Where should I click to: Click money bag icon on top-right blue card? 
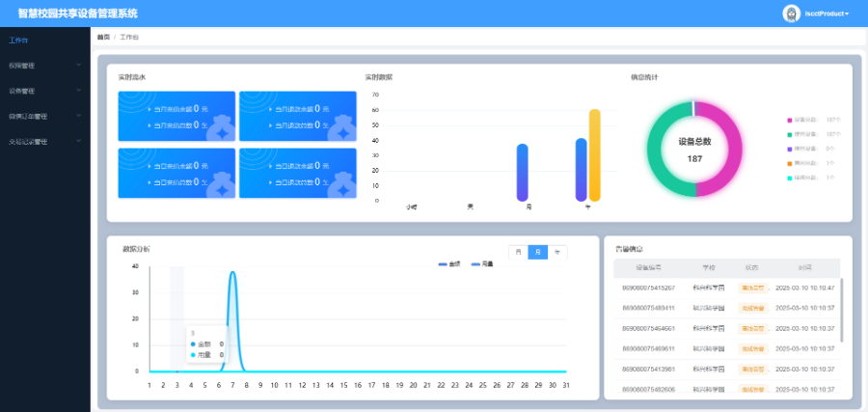click(x=342, y=131)
